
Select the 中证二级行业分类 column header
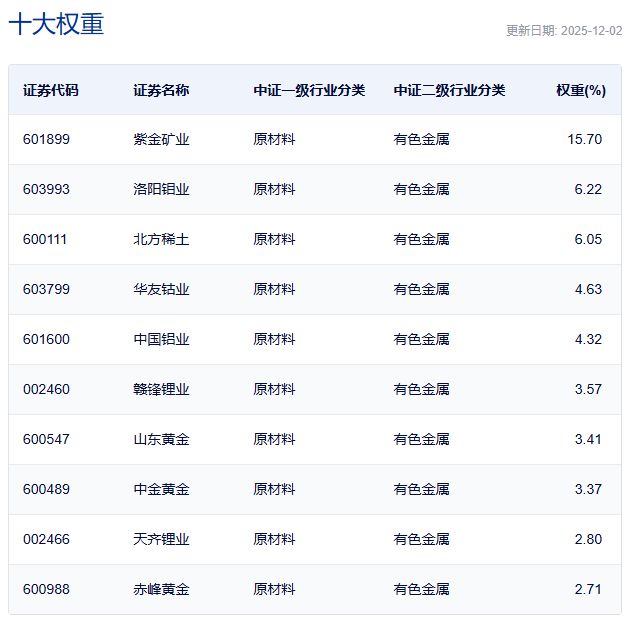[x=449, y=90]
